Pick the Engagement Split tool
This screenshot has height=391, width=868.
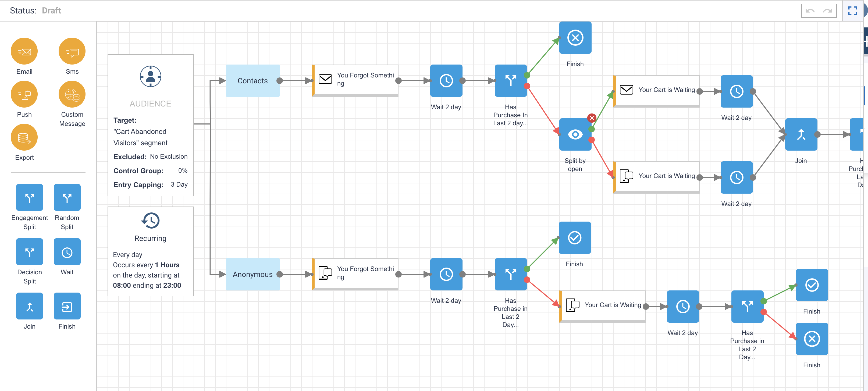[30, 198]
